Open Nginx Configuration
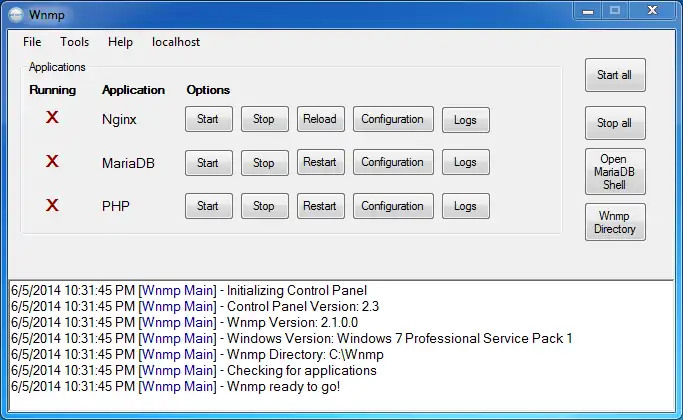 coord(393,119)
